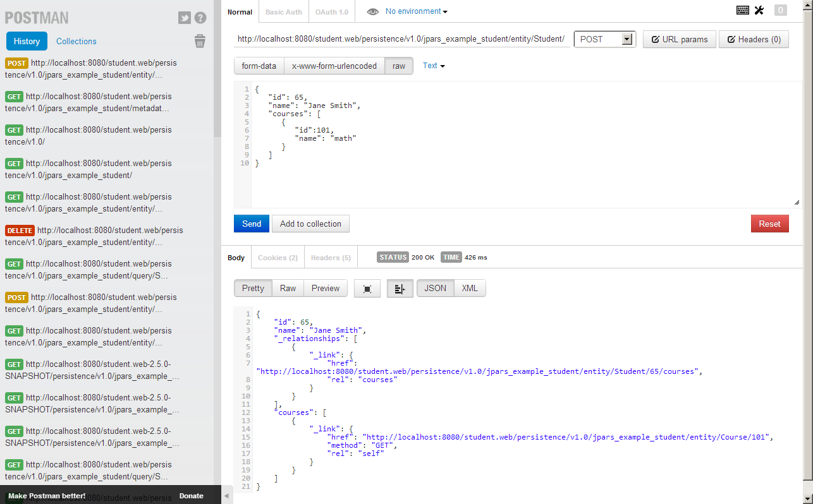
Task: Open keyboard shortcuts icon
Action: 743,10
